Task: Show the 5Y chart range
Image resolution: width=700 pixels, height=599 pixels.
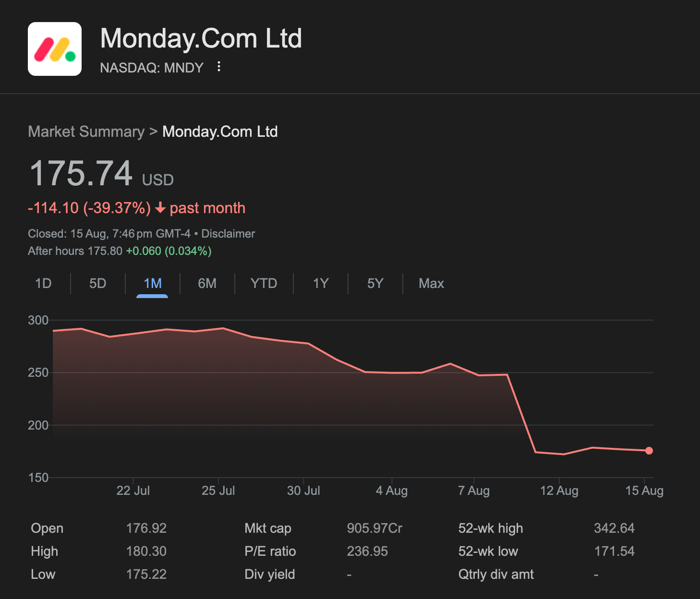Action: (375, 283)
